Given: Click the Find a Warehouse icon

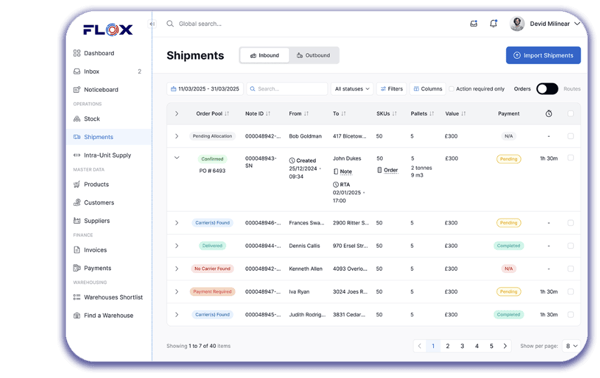Looking at the screenshot, I should click(x=77, y=316).
